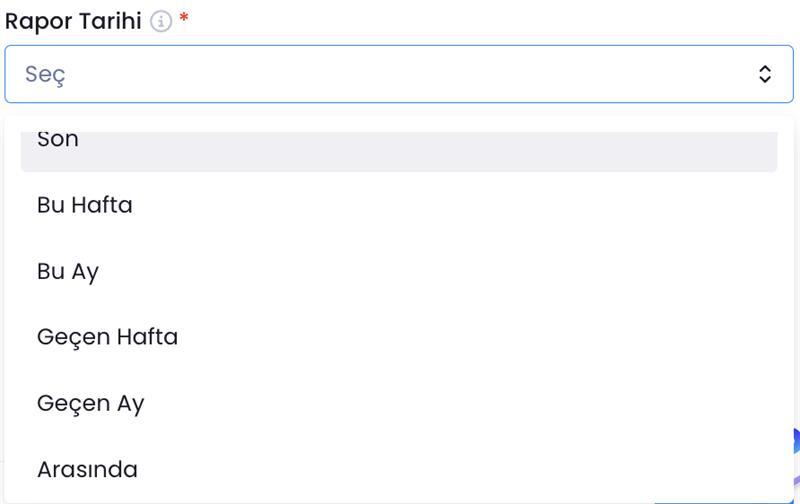Click the Rapor Tarihi field label
This screenshot has height=504, width=800.
tap(73, 21)
